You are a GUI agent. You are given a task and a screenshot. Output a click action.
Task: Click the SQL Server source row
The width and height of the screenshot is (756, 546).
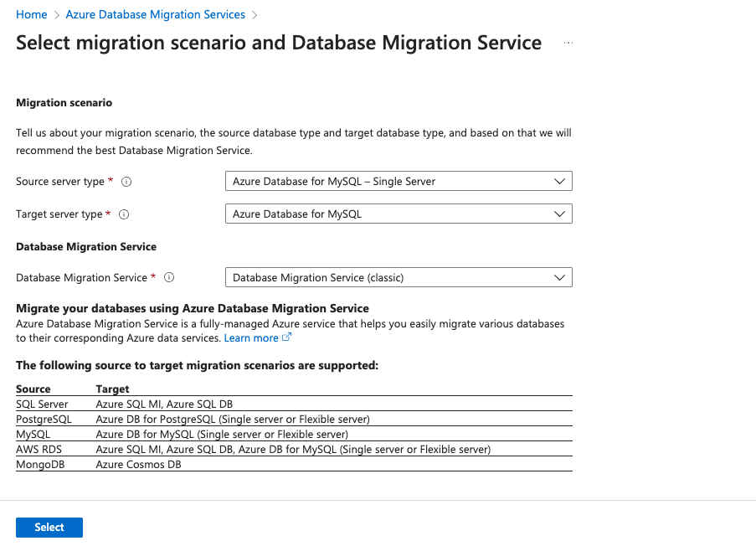point(42,404)
